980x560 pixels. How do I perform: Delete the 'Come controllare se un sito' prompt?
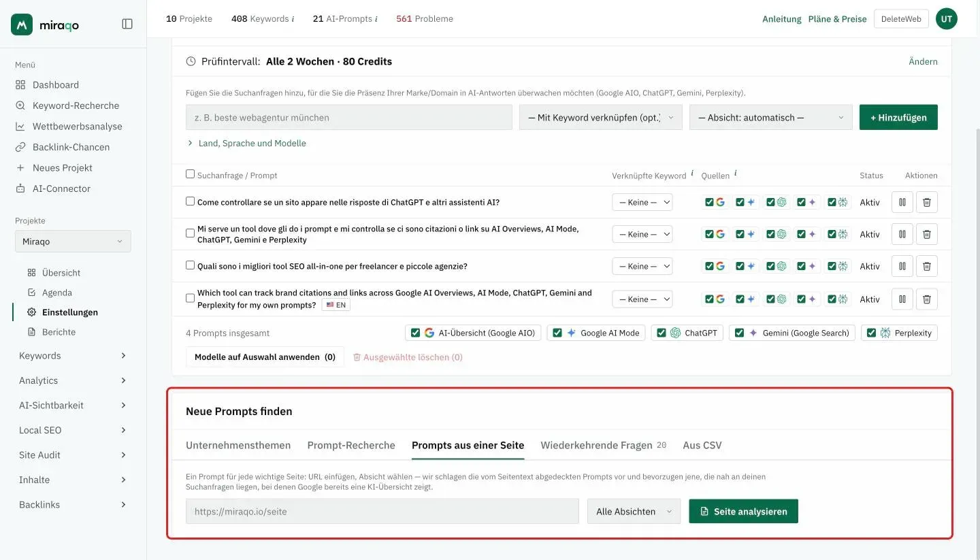926,202
